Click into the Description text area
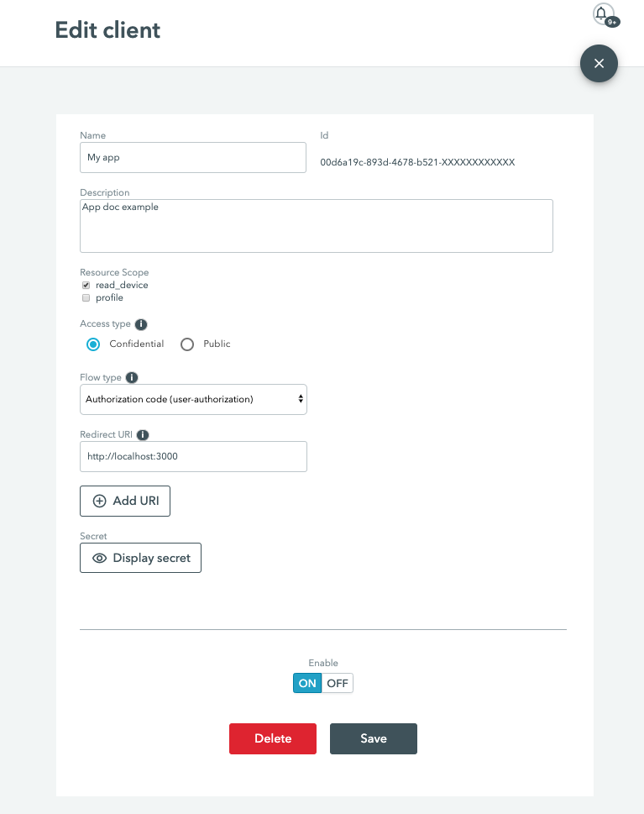This screenshot has height=814, width=644. (x=317, y=226)
